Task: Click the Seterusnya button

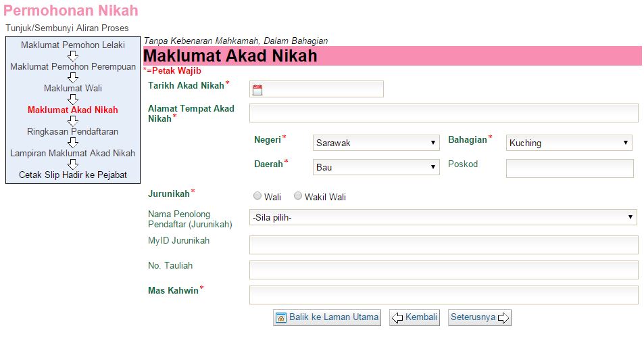Action: click(480, 317)
